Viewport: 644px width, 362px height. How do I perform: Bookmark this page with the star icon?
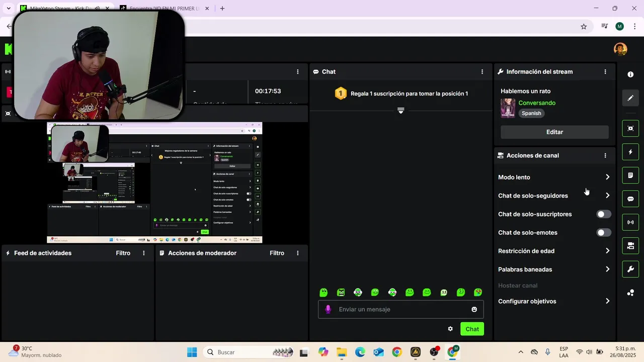click(x=584, y=27)
